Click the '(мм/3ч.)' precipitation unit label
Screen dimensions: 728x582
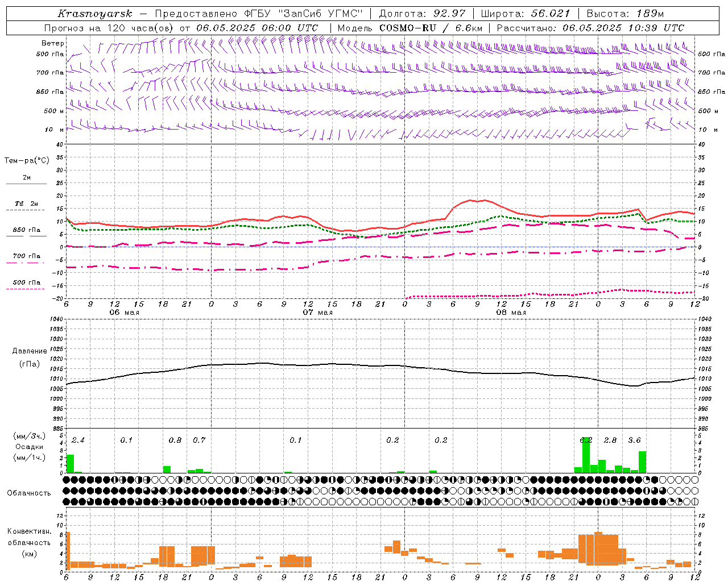(29, 436)
